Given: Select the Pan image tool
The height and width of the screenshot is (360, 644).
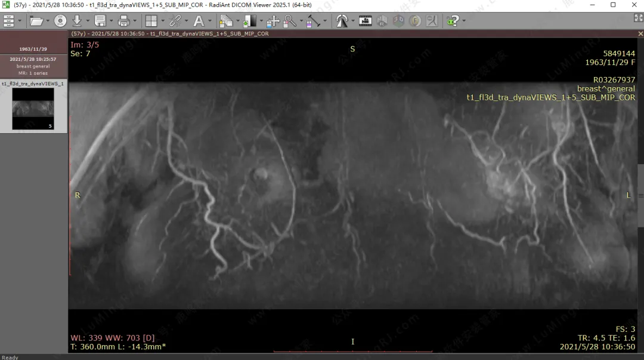Looking at the screenshot, I should [x=273, y=21].
